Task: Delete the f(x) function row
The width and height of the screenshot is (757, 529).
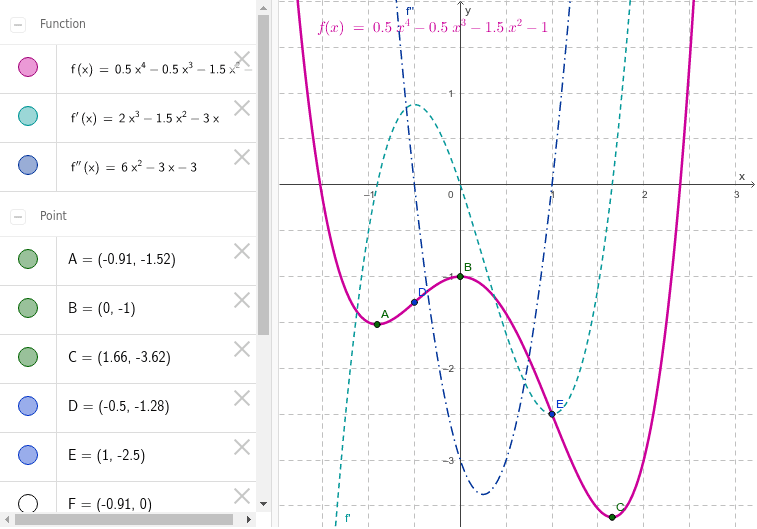Action: (242, 59)
